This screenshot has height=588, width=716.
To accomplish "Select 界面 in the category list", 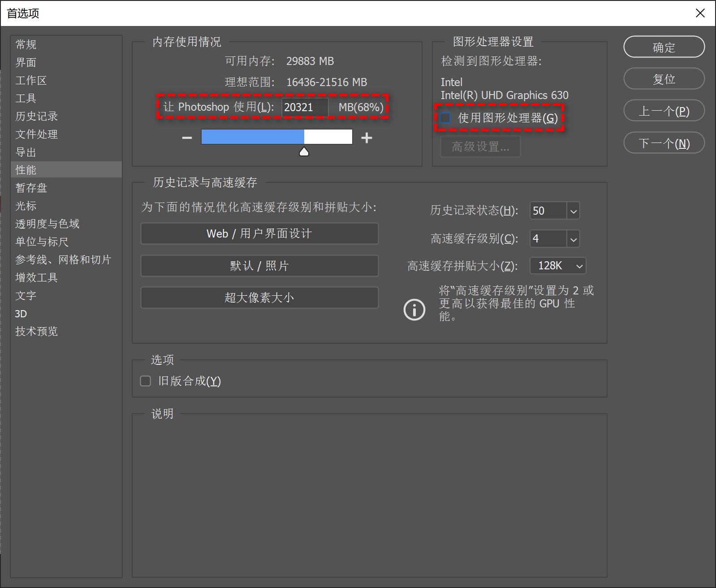I will 66,62.
